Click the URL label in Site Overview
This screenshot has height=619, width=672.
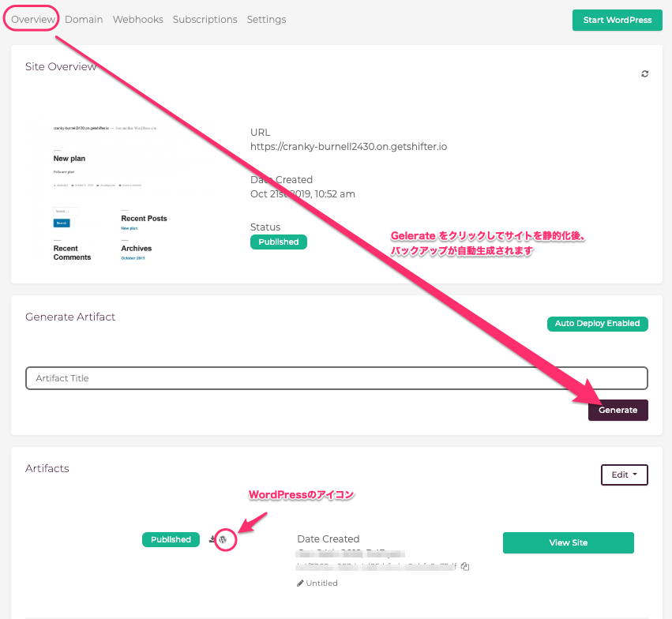click(260, 133)
